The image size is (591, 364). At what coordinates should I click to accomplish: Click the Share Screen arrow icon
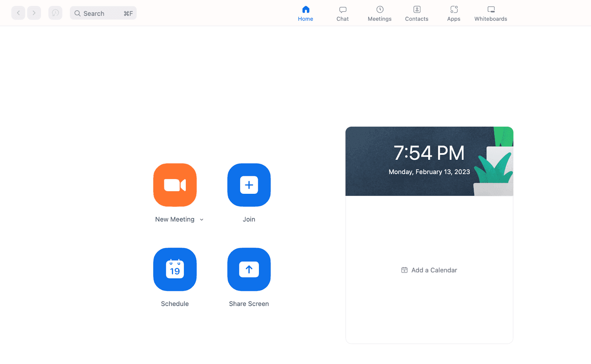pyautogui.click(x=249, y=269)
